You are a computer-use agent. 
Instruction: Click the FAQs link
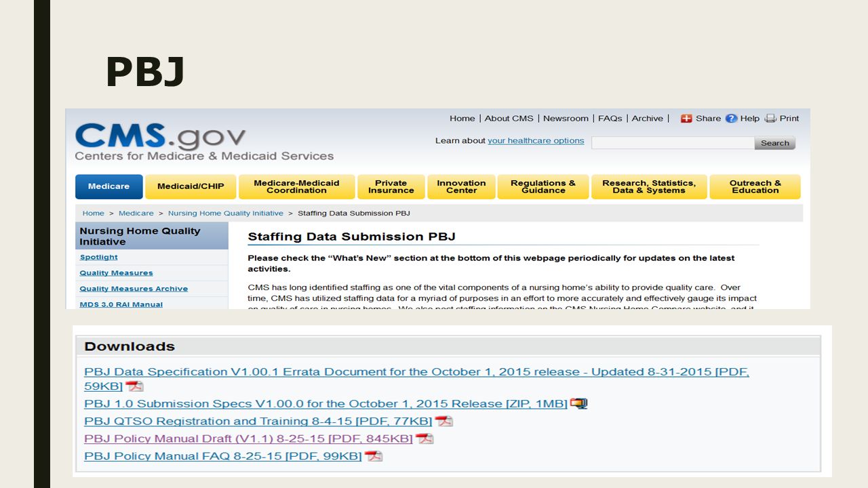tap(610, 118)
